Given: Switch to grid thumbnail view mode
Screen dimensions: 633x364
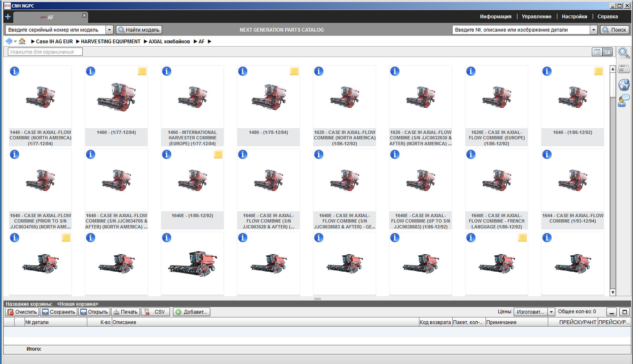Looking at the screenshot, I should coord(607,52).
